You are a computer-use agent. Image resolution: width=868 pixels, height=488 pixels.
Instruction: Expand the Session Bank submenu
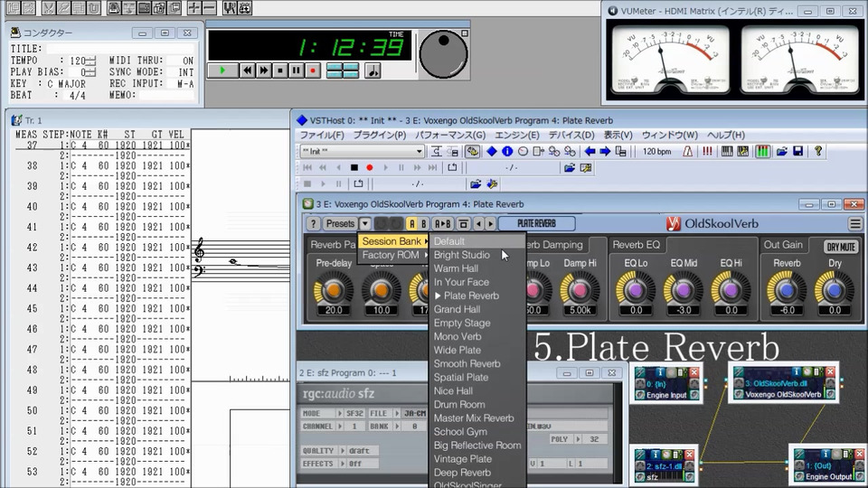click(393, 241)
